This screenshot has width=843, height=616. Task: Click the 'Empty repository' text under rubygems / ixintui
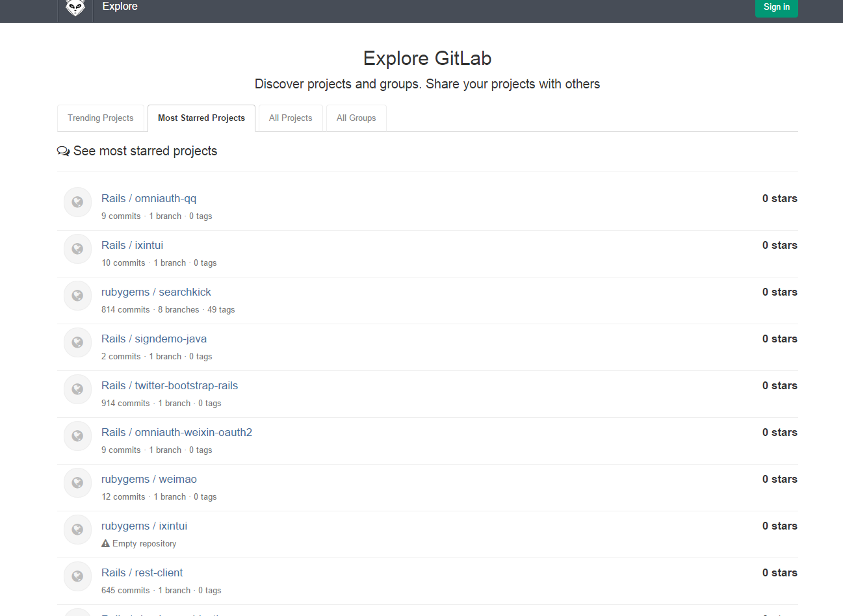tap(144, 544)
